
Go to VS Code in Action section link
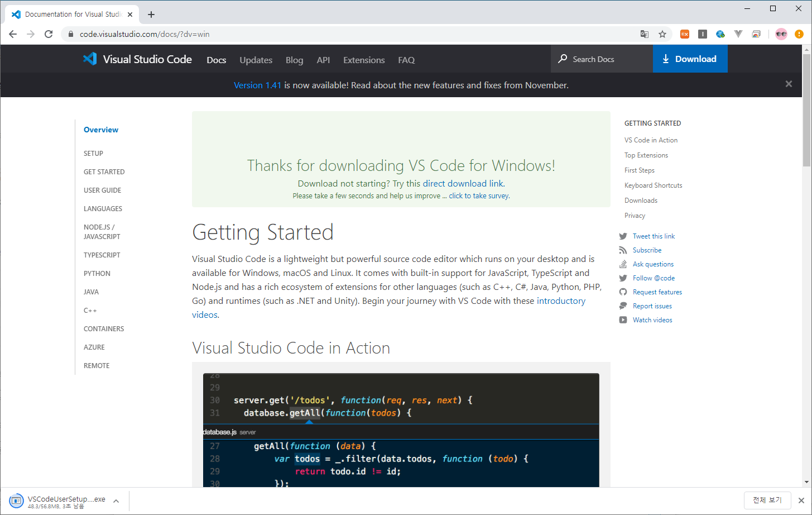click(651, 140)
